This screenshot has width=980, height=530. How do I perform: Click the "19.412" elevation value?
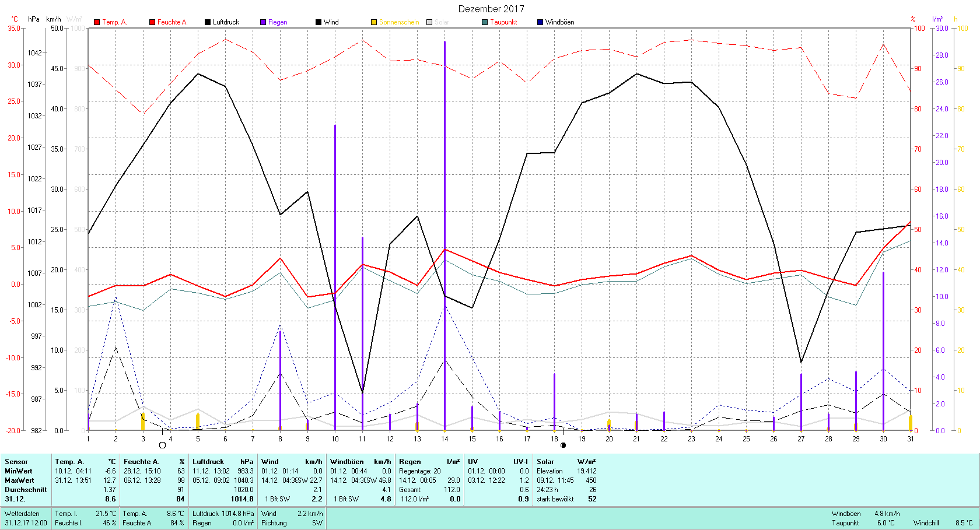587,471
